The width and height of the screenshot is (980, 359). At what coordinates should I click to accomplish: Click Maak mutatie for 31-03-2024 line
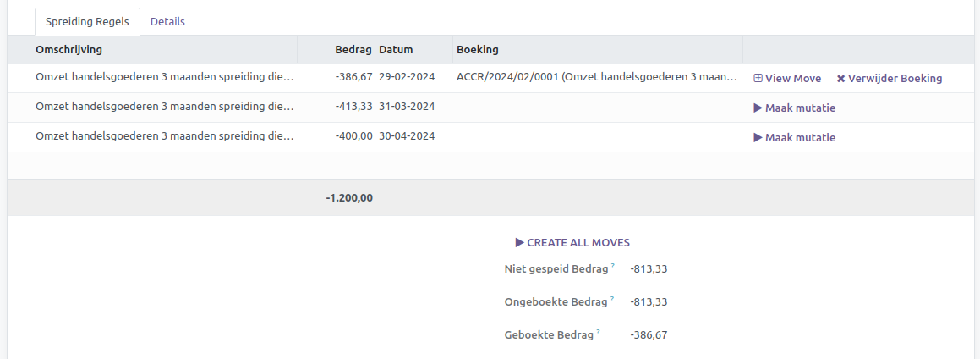[x=794, y=108]
